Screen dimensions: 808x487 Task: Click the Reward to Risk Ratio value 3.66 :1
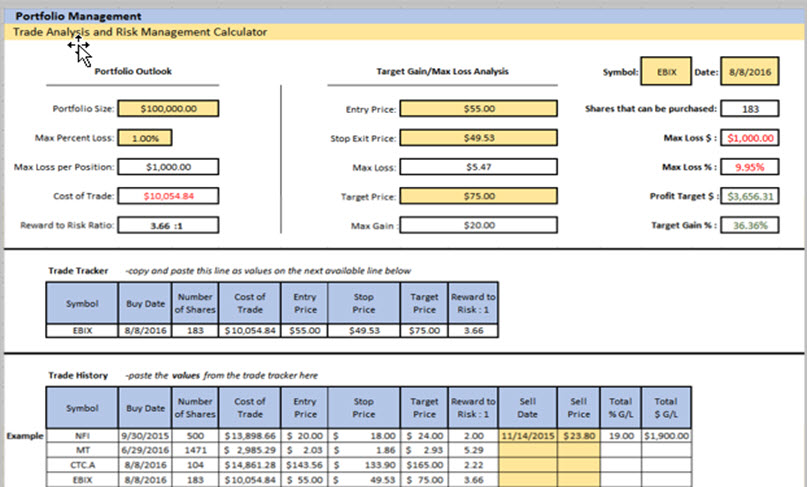[168, 225]
